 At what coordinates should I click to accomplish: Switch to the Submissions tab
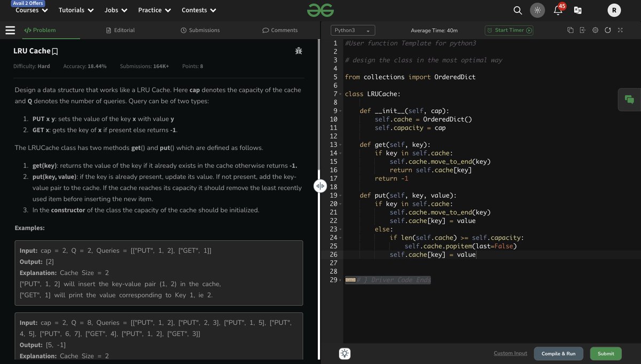(x=200, y=30)
